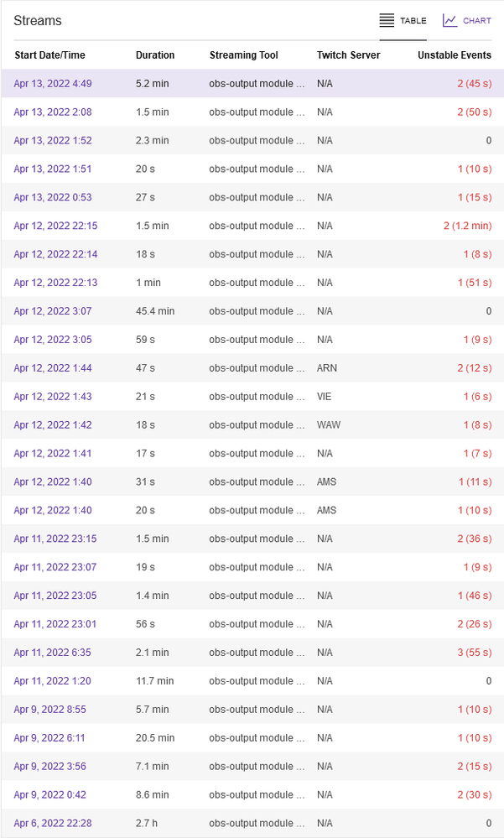Viewport: 504px width, 838px height.
Task: Click the table view list icon
Action: pyautogui.click(x=387, y=20)
